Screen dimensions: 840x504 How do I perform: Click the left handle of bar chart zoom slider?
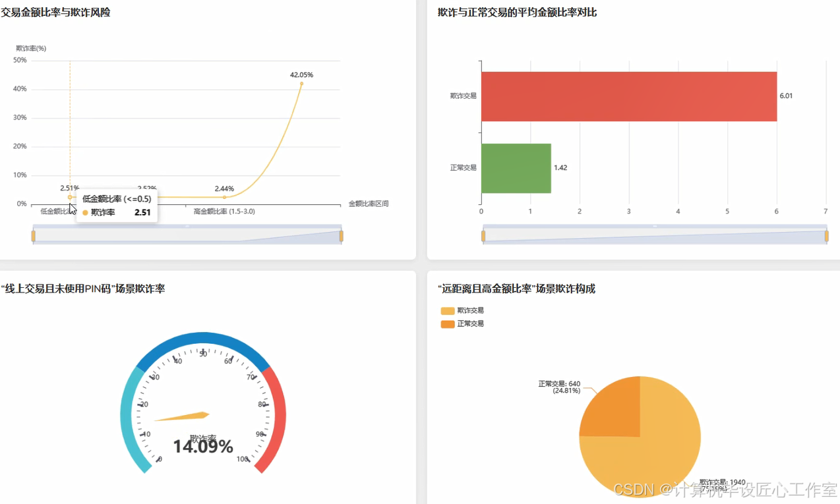tap(483, 236)
